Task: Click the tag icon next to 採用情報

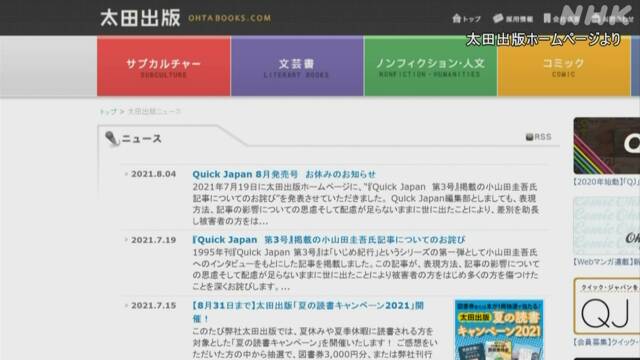Action: (498, 18)
